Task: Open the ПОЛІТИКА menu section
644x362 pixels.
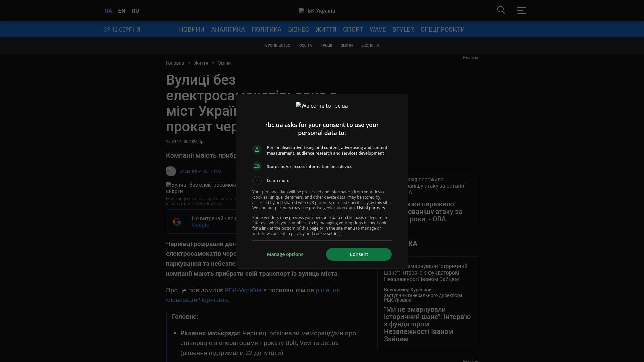Action: tap(266, 29)
